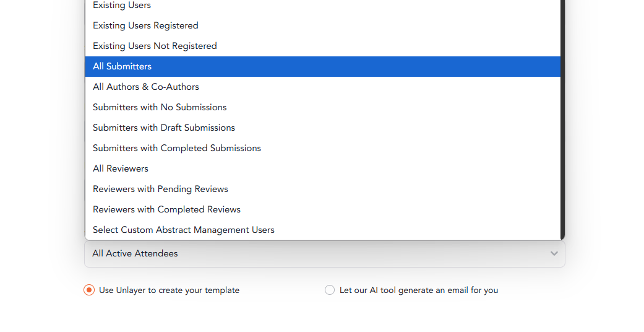Viewport: 644px width, 332px height.
Task: Click the chevron arrow on recipients dropdown
Action: click(x=554, y=254)
